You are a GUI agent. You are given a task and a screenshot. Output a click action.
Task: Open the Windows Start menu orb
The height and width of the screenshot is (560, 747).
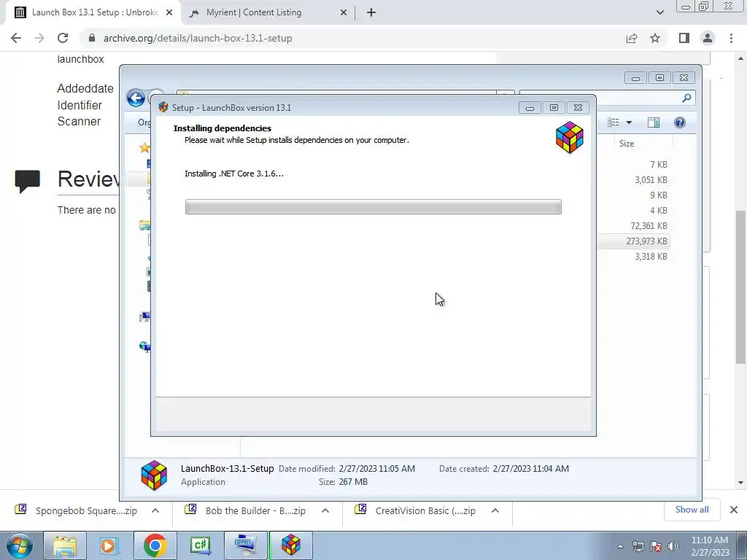point(20,545)
